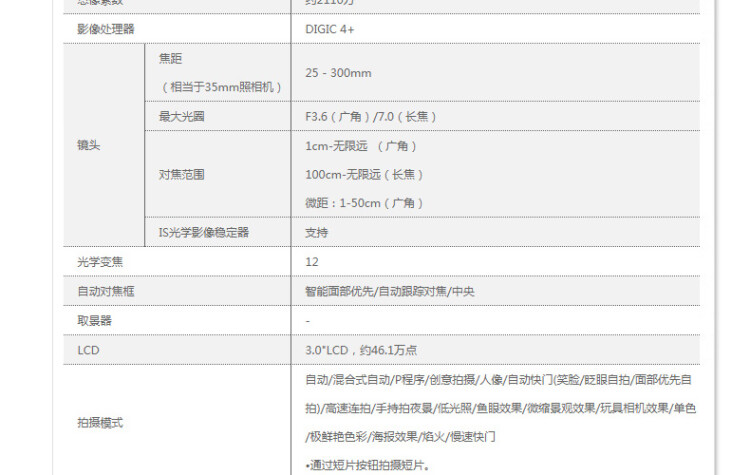Select the F3.6 广角 /7.0 长焦 aperture value
The width and height of the screenshot is (750, 475).
[371, 116]
